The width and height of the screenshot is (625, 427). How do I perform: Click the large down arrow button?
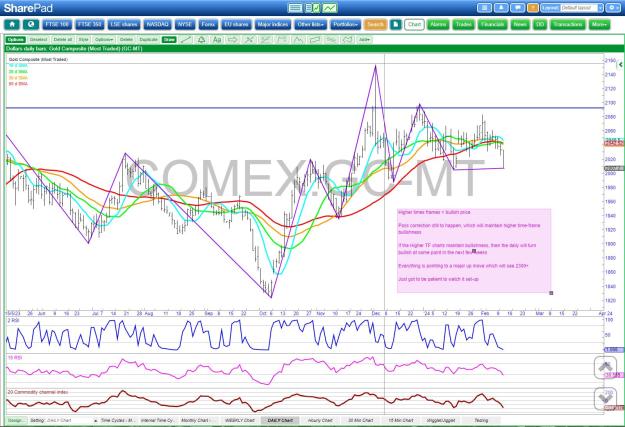605,398
